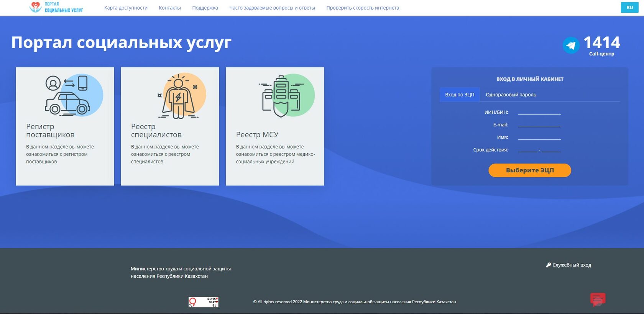Open Часто задаваемые вопросы и ответы
The height and width of the screenshot is (314, 644).
(x=272, y=8)
